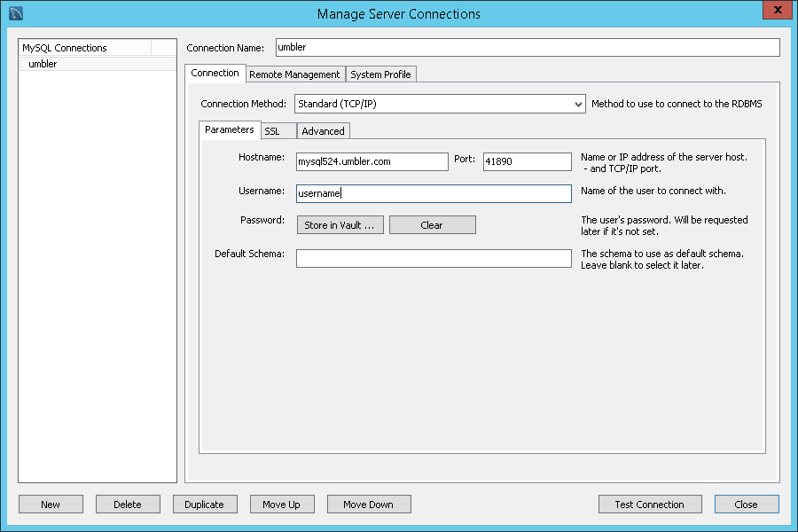798x532 pixels.
Task: Clear the saved password
Action: [x=432, y=224]
